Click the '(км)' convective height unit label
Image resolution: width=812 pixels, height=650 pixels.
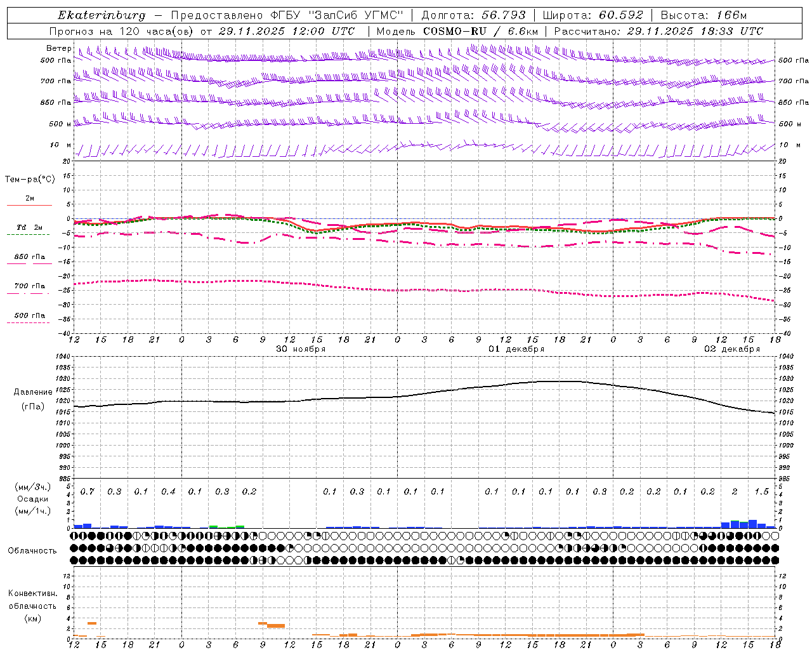pyautogui.click(x=33, y=618)
